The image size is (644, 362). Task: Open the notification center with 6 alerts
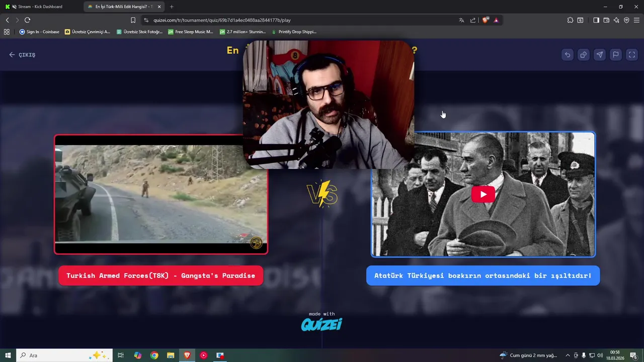(x=633, y=355)
